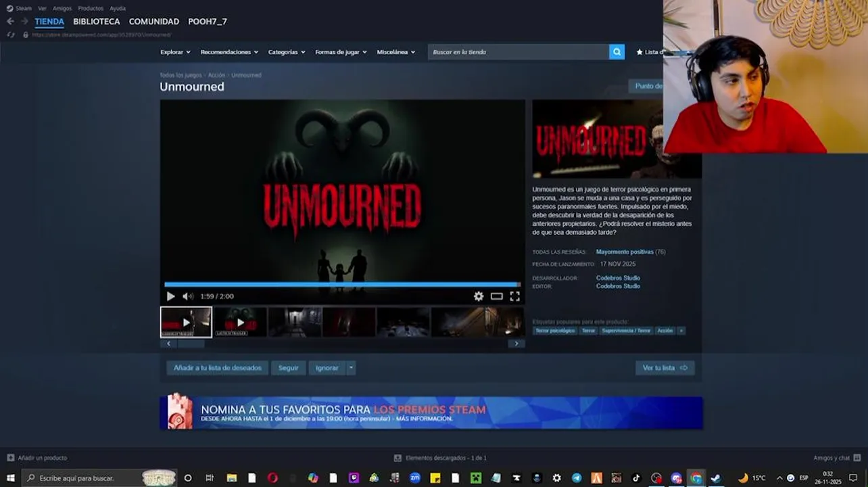The width and height of the screenshot is (868, 487).
Task: Mute the trailer volume speaker icon
Action: 187,296
